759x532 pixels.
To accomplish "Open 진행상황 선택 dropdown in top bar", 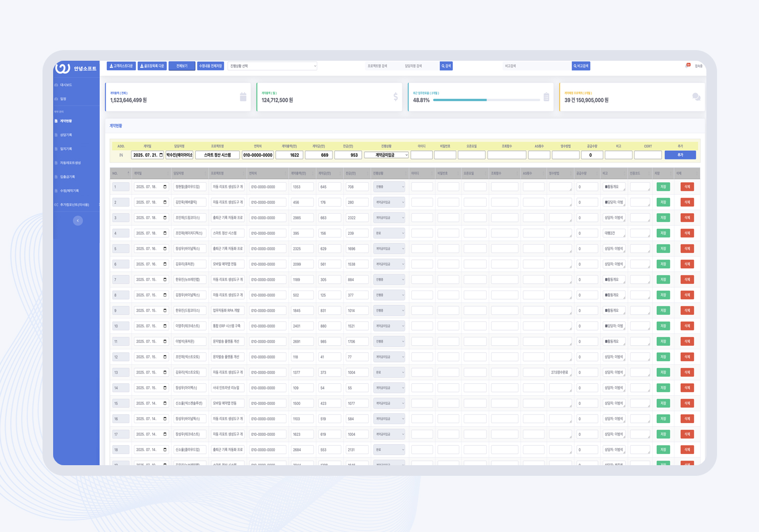I will [272, 66].
